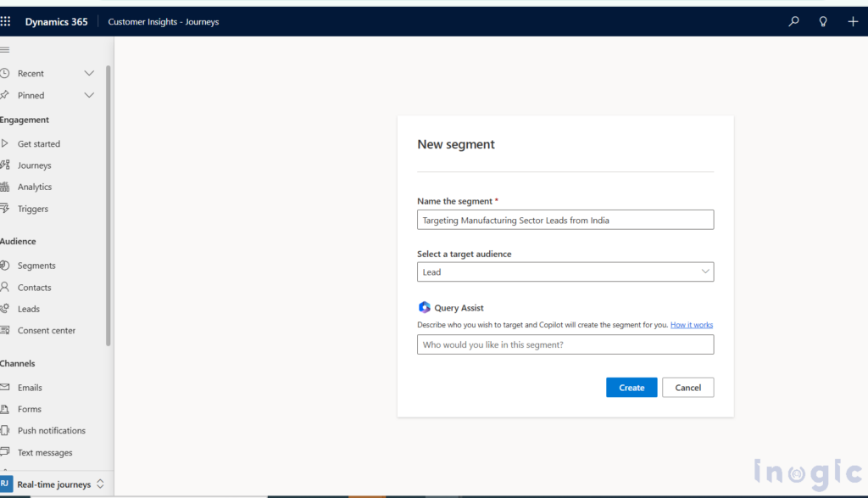Open Get started from the menu
The image size is (868, 498).
pyautogui.click(x=38, y=143)
